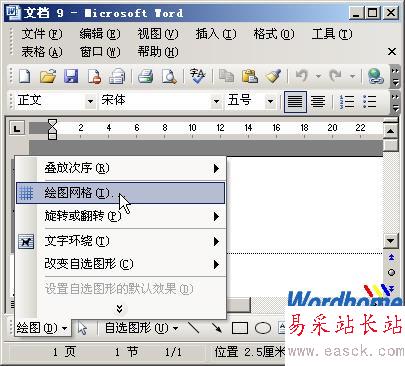The image size is (405, 366).
Task: Close the document with menu bar X
Action: [x=392, y=52]
